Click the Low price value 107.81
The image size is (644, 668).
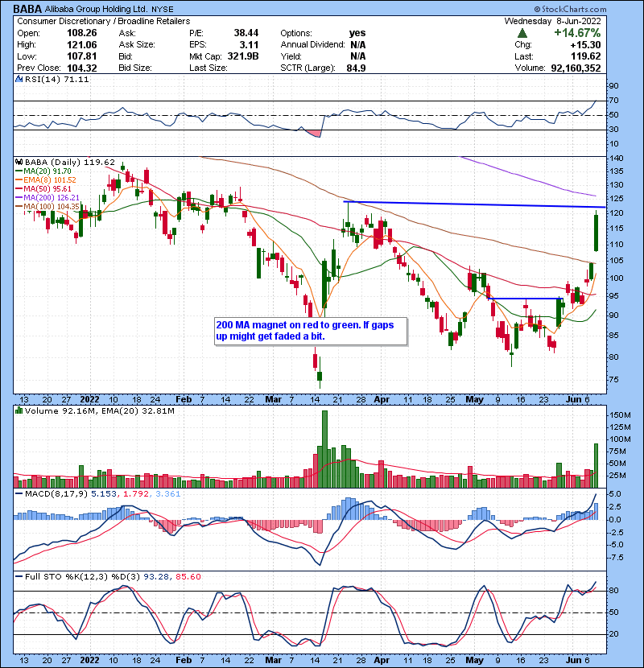(x=82, y=56)
